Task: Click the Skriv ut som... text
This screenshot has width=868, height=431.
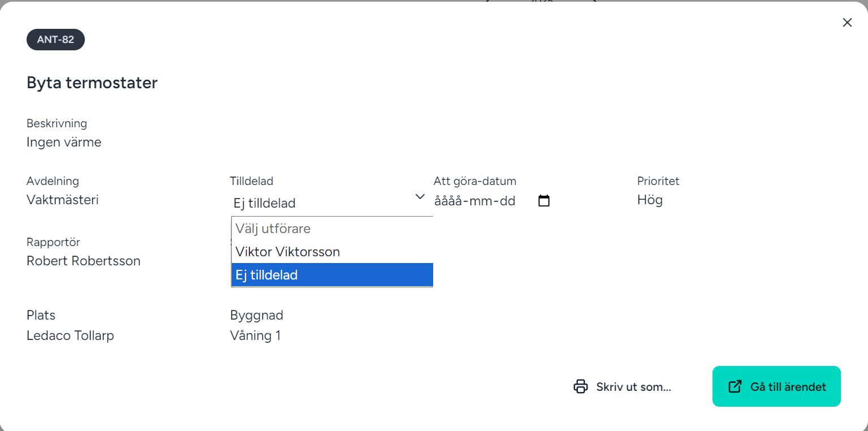Action: [633, 387]
